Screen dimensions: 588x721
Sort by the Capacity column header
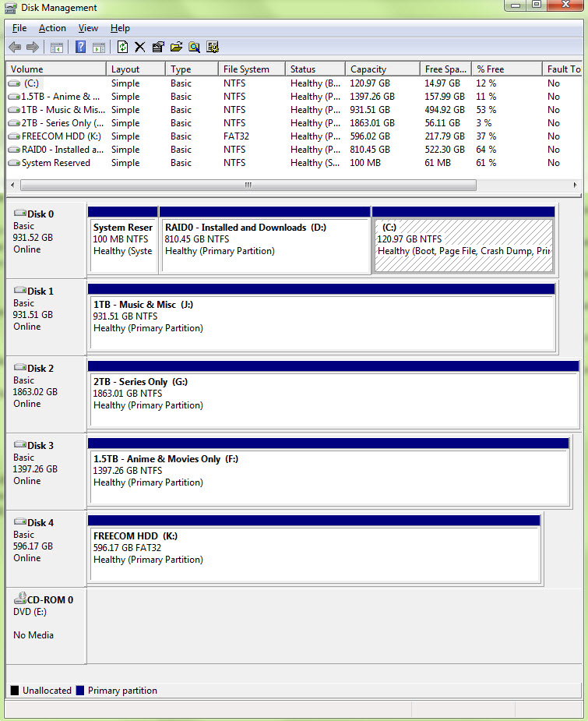pos(382,69)
